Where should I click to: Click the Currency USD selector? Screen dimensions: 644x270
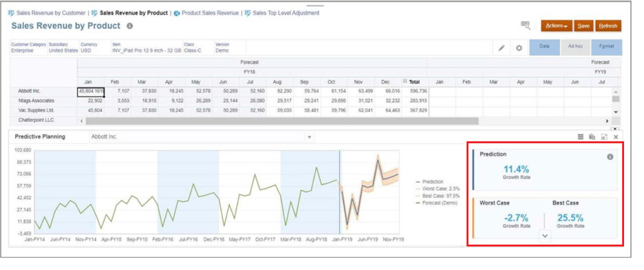pos(89,48)
